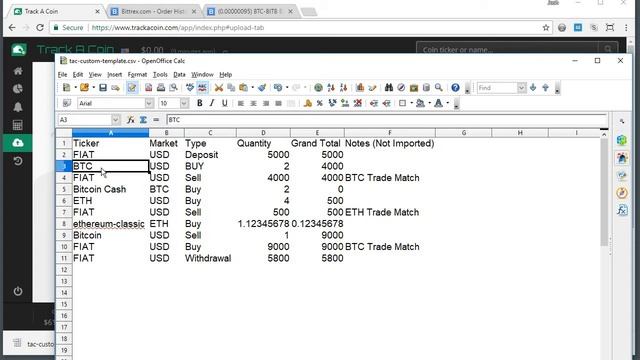Open the Tools menu
This screenshot has height=360, width=640.
pyautogui.click(x=160, y=75)
